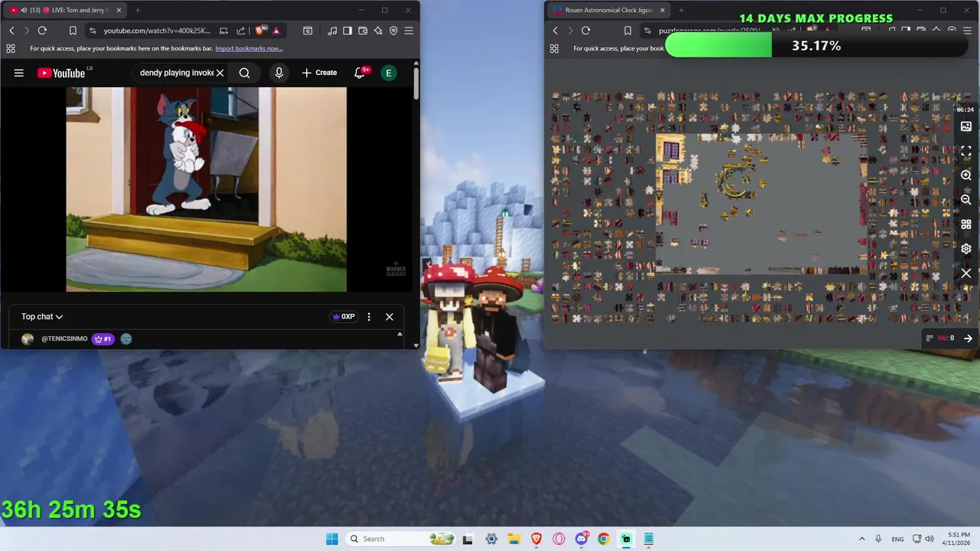Open Brave Wallet icon in YouTube window
This screenshot has width=980, height=551.
click(x=363, y=31)
